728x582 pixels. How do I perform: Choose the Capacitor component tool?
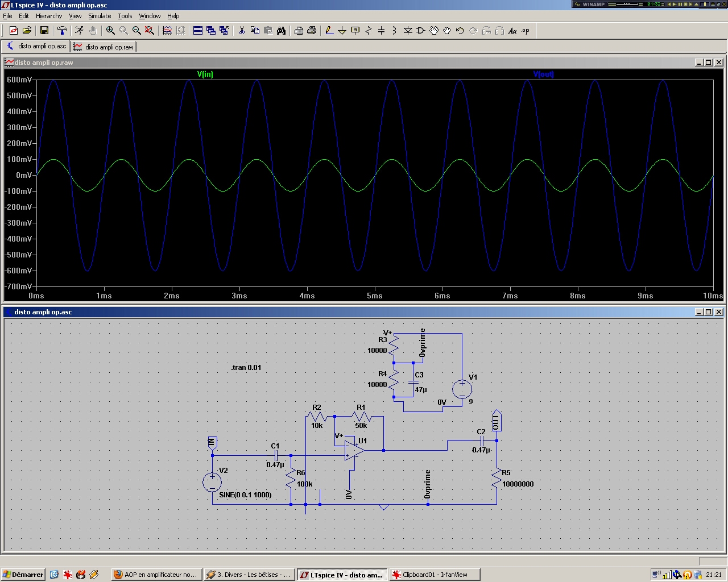(x=381, y=31)
